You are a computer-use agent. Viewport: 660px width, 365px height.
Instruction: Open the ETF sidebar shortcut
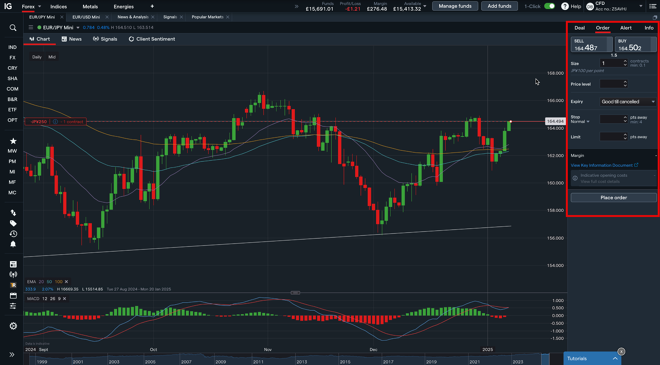tap(13, 110)
